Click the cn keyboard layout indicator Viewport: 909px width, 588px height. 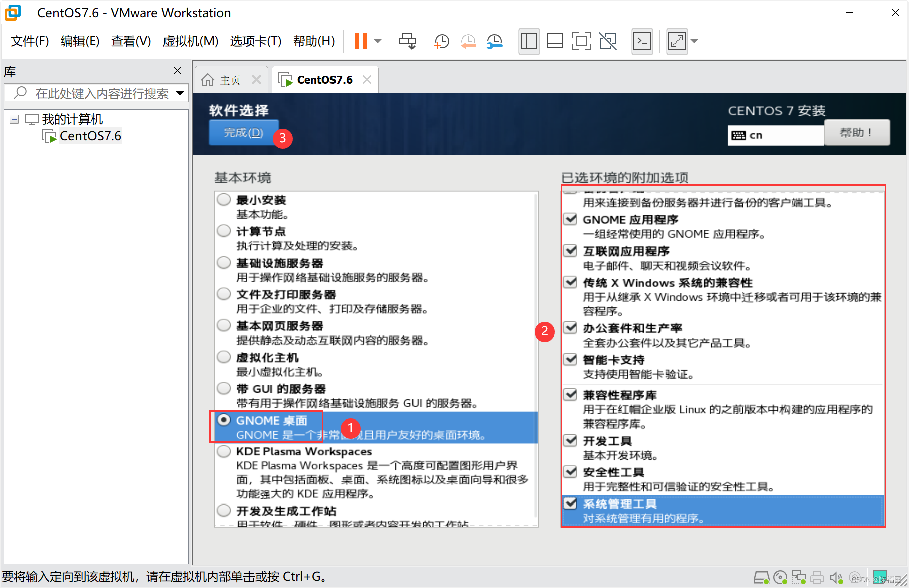click(776, 135)
